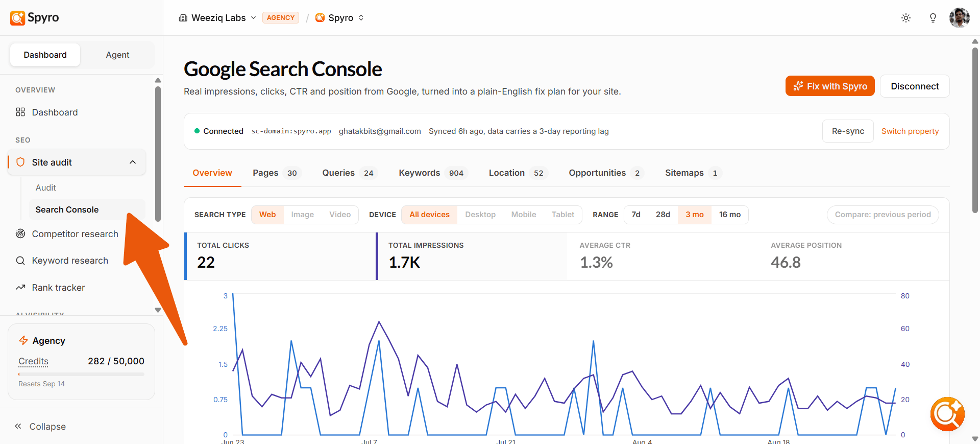Viewport: 980px width, 444px height.
Task: Click the sidebar scroll down arrow
Action: (158, 310)
